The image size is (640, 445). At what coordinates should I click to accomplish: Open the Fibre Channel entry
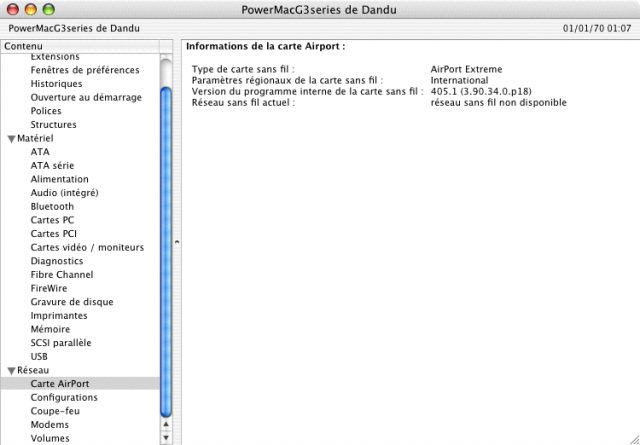coord(62,275)
